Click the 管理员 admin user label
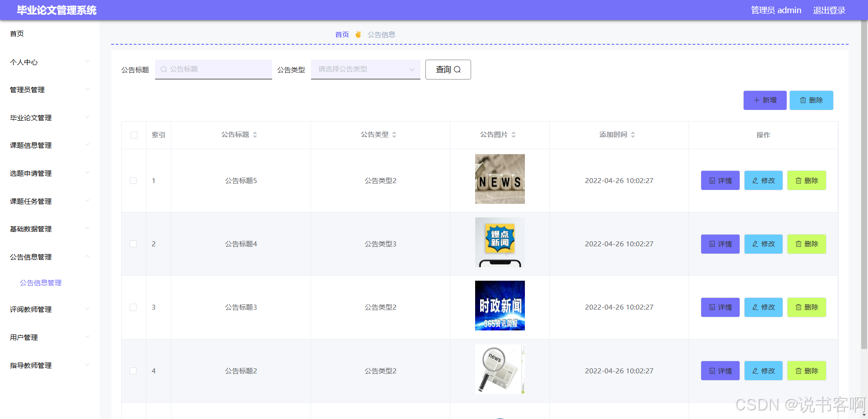Screen dimensions: 868x419 776,10
